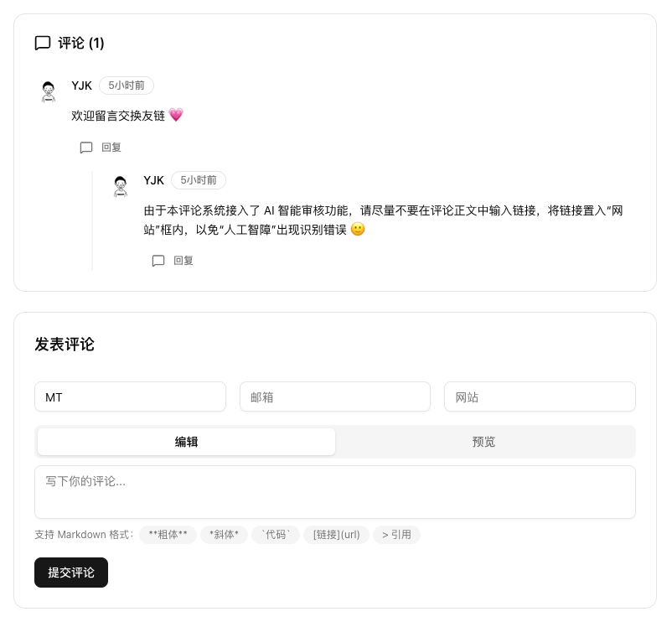Click the 5小时前 timestamp on first comment

tap(127, 85)
